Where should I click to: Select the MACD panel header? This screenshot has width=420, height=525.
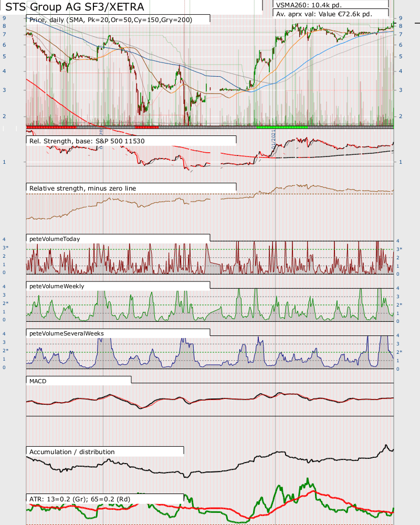coord(38,381)
